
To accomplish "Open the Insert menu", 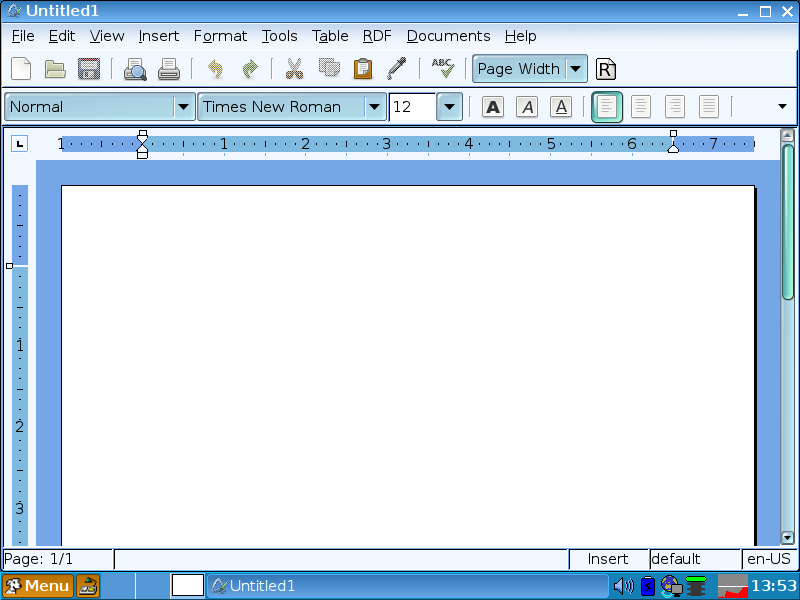I will (x=159, y=36).
